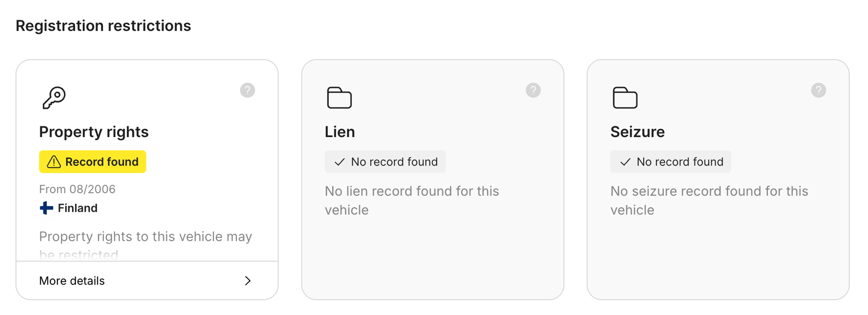Click the Lien card heading
Screen dimensions: 868x315
click(x=340, y=132)
